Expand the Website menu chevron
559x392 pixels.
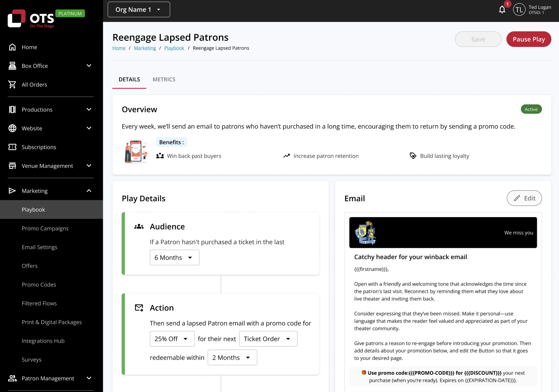tap(89, 128)
